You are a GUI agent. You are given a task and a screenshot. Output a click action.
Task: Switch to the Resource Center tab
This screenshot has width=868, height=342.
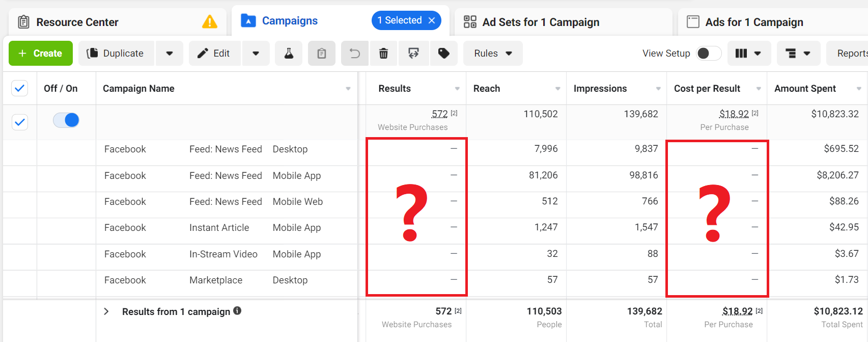coord(118,22)
